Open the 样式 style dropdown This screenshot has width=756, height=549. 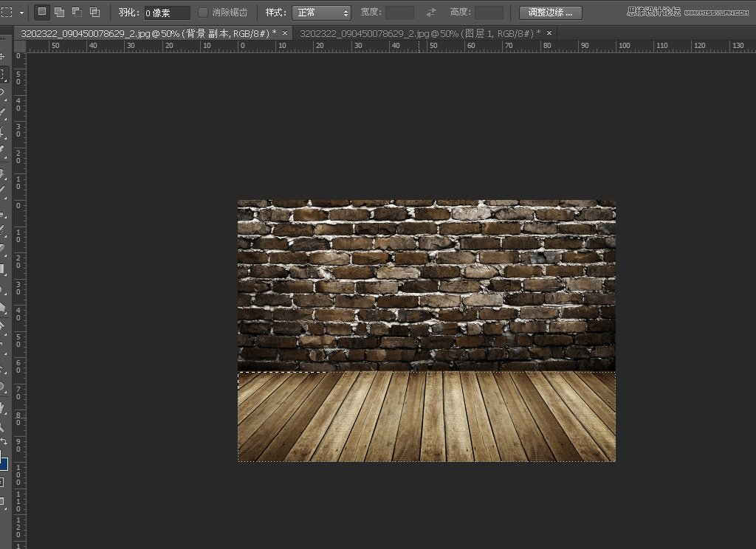pos(321,12)
